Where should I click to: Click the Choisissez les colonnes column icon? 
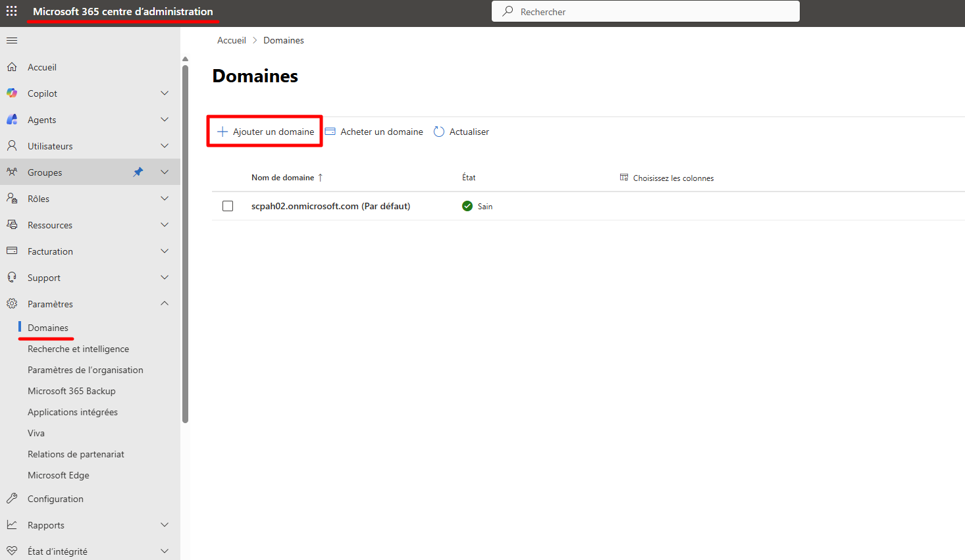point(624,178)
